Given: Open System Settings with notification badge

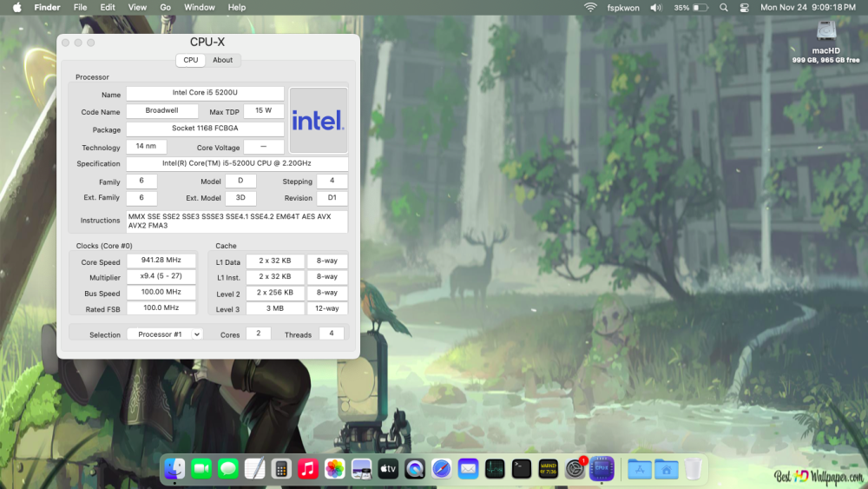Looking at the screenshot, I should click(x=575, y=469).
